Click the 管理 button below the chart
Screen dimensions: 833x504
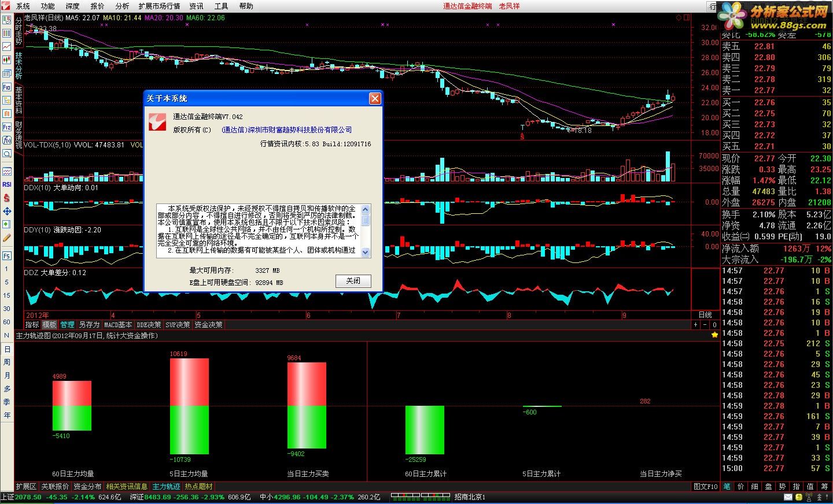click(67, 325)
